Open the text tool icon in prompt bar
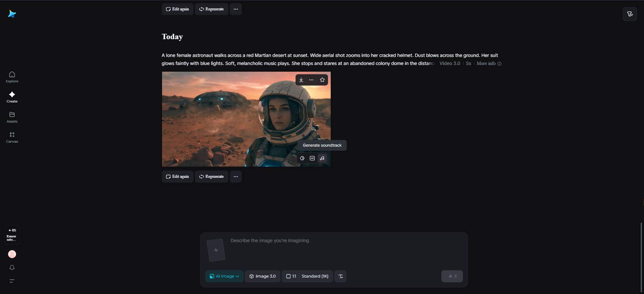644x294 pixels. [340, 276]
